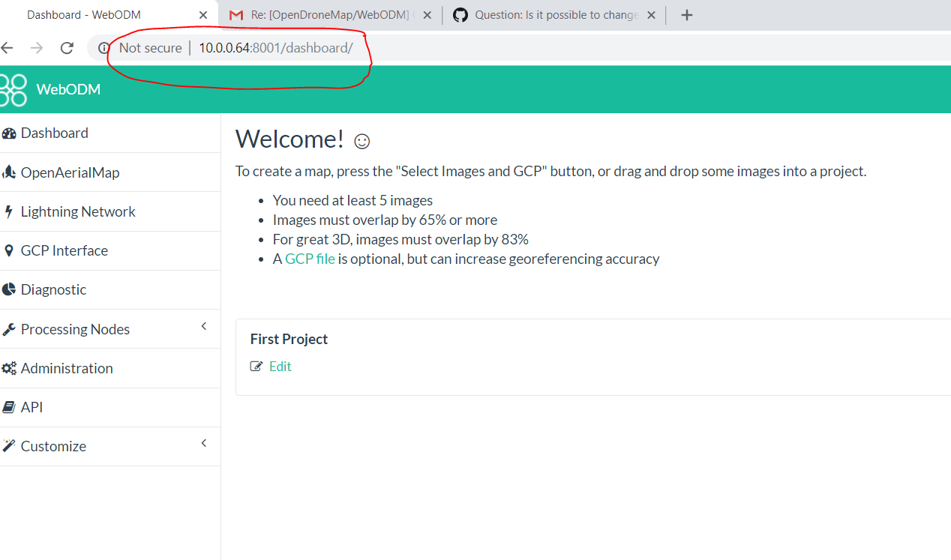Click the Dashboard gauge icon in sidebar
Screen dimensions: 951x560
click(x=9, y=133)
